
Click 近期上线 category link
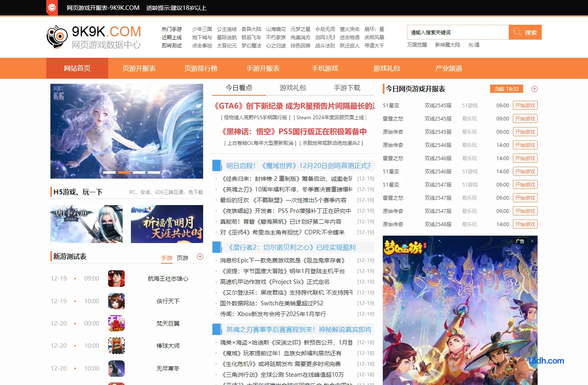click(x=172, y=38)
